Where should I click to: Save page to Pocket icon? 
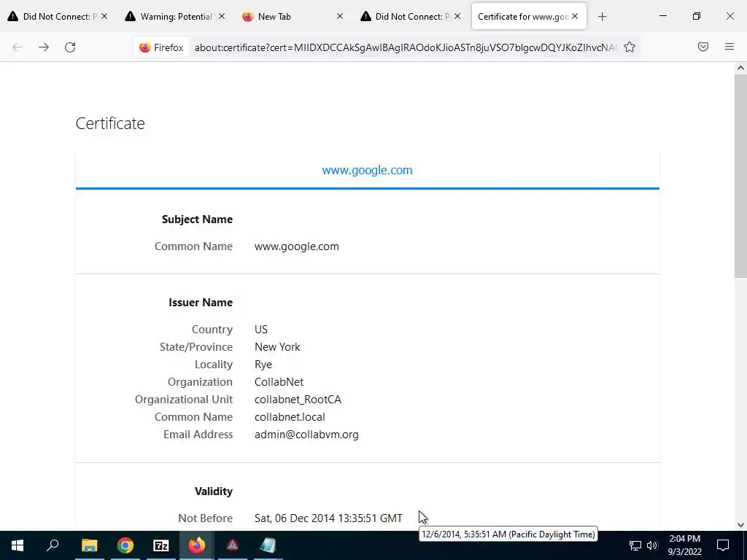tap(703, 47)
